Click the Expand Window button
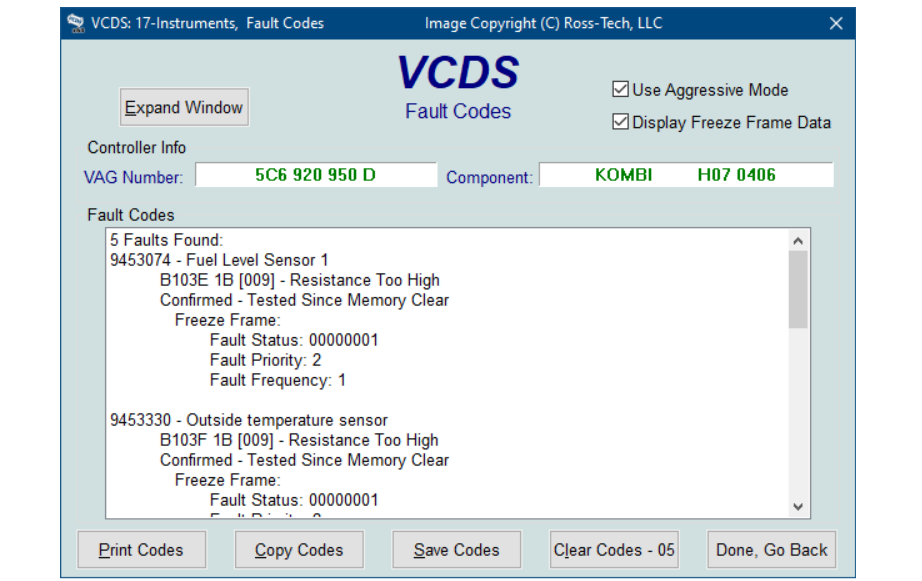Screen dimensions: 922x581 coord(184,108)
